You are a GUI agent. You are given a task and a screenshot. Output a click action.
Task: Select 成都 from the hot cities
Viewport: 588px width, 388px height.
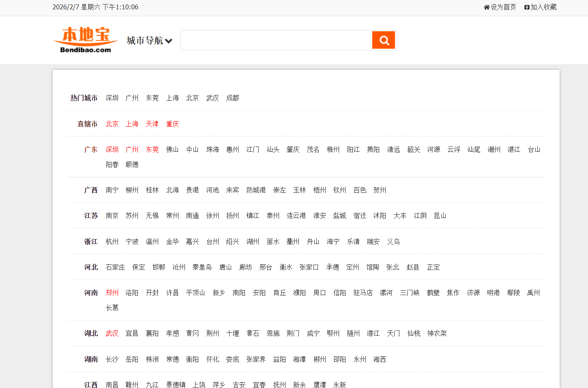tap(232, 98)
